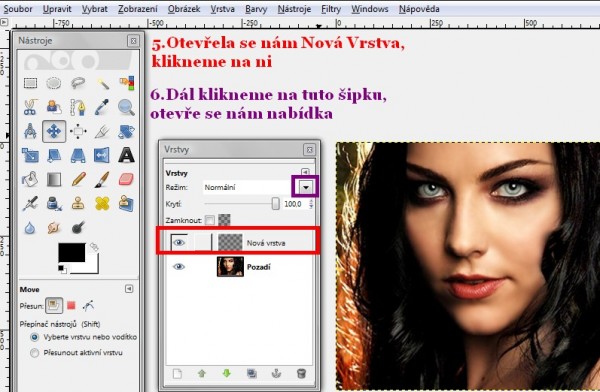Select the Nová vrstva layer thumbnail

230,242
